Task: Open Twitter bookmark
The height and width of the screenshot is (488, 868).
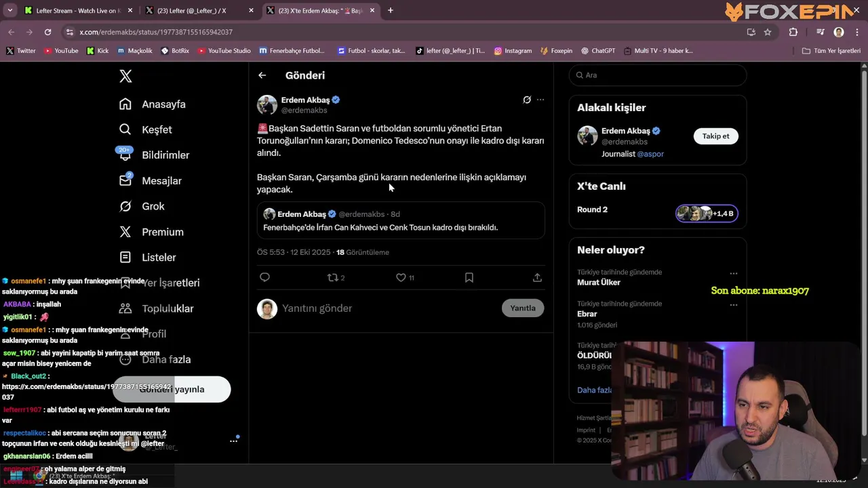Action: coord(21,51)
